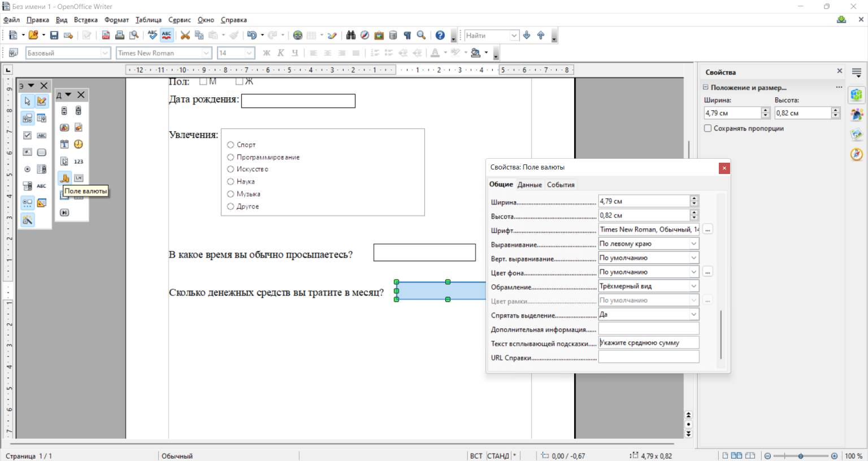Insert a formatted field control
Screen dimensions: 868x461
tap(27, 152)
